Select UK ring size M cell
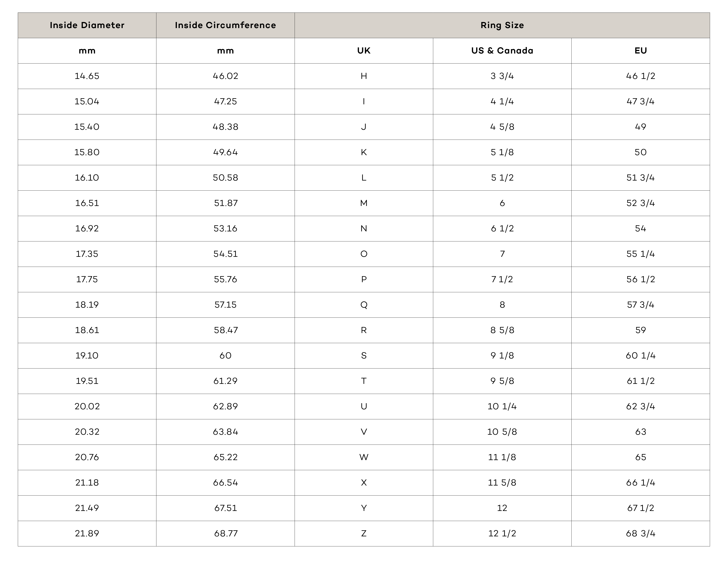The width and height of the screenshot is (728, 583). pos(364,203)
